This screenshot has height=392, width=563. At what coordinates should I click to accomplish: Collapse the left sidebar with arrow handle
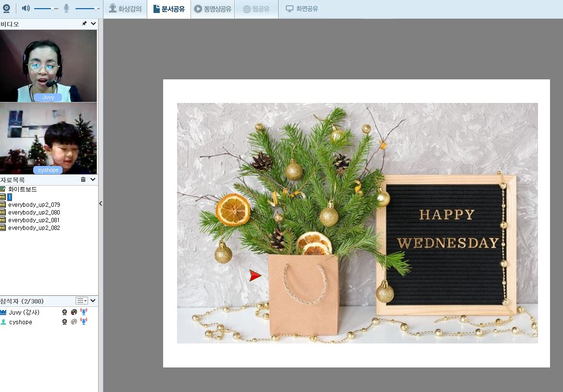click(101, 203)
